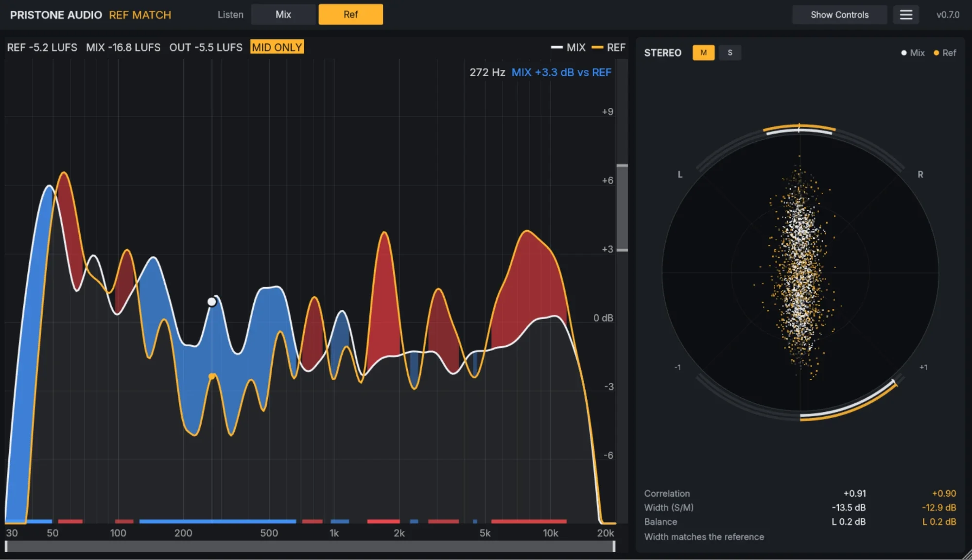The height and width of the screenshot is (560, 972).
Task: Click the left handle of frequency range bar
Action: (6, 546)
